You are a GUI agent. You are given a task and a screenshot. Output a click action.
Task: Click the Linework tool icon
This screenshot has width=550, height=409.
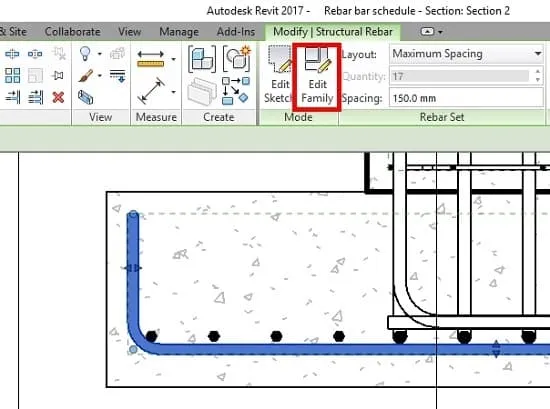117,75
